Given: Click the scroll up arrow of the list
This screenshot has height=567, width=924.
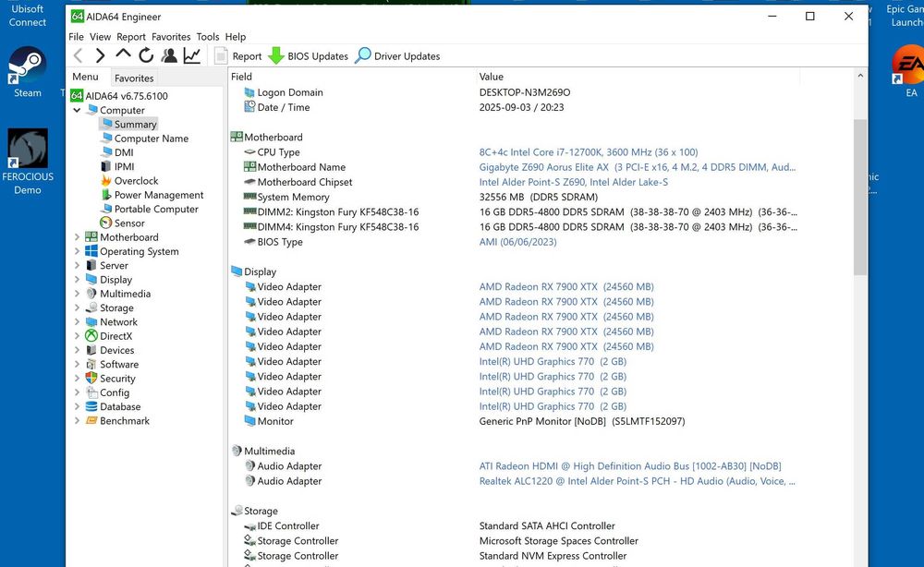Looking at the screenshot, I should [859, 76].
